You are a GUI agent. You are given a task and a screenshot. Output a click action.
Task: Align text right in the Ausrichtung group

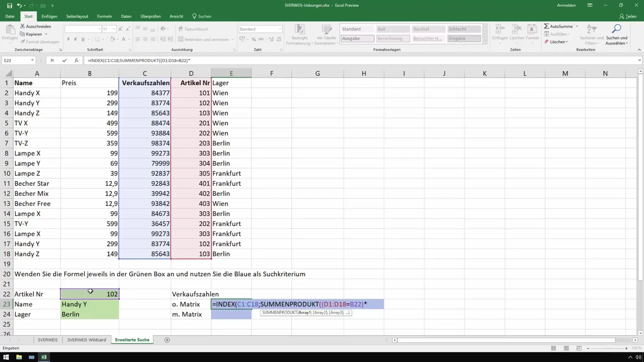point(153,39)
